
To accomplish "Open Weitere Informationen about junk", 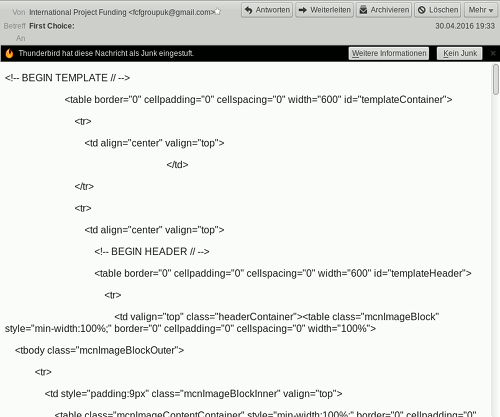I will (389, 53).
